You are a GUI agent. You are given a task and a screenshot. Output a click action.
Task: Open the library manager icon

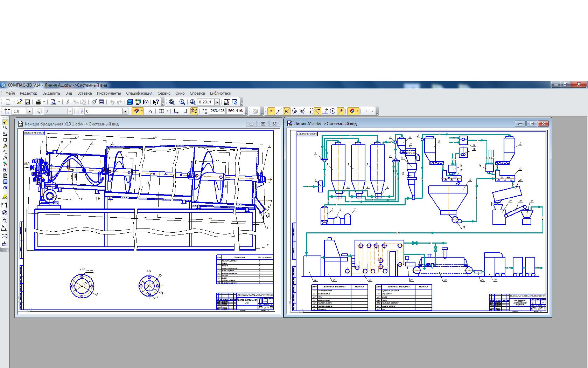coord(138,102)
